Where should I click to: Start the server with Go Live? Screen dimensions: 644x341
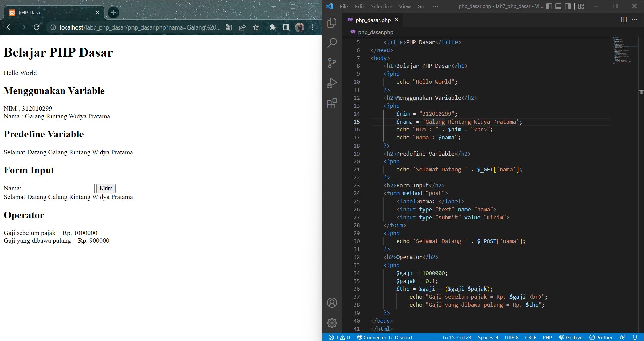point(571,337)
